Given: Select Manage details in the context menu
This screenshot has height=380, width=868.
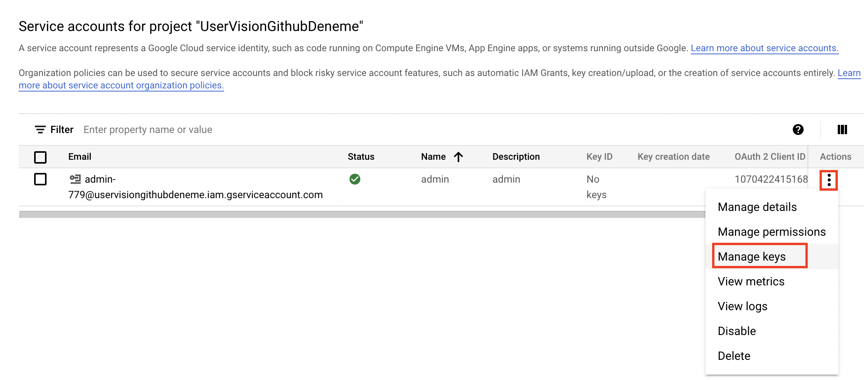Looking at the screenshot, I should point(757,207).
